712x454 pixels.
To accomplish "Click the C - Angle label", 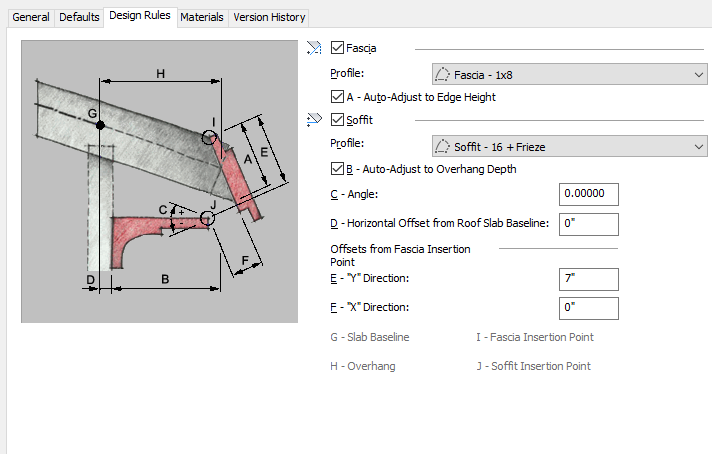I will [x=354, y=194].
